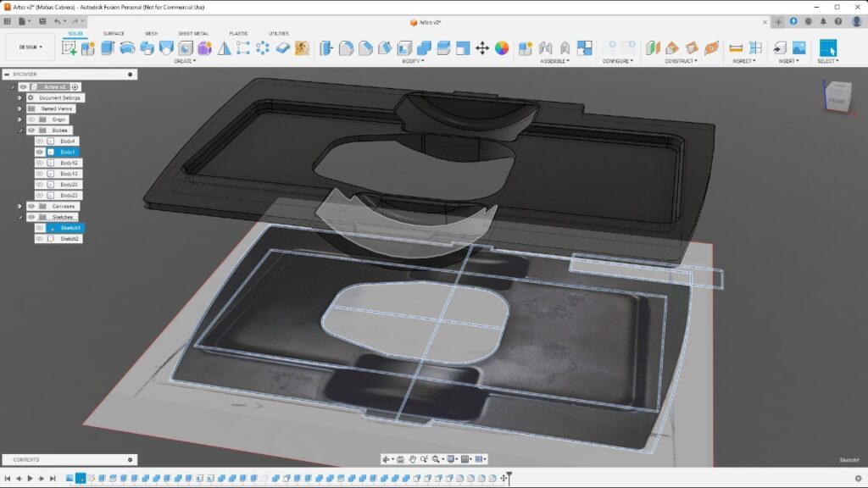Open the data panel grid icon

coord(7,21)
